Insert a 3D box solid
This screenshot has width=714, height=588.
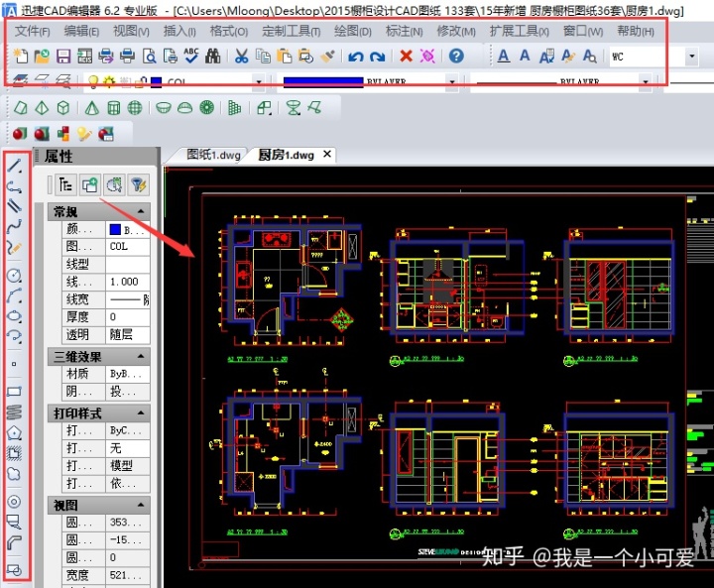point(63,108)
